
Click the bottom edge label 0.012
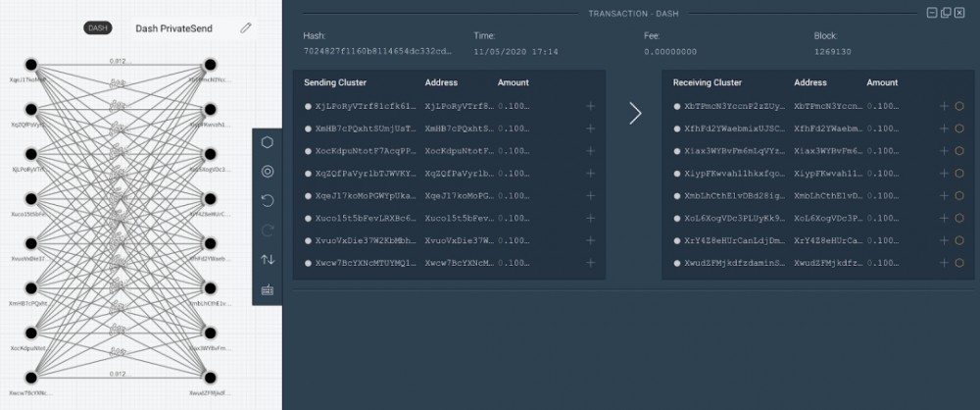click(x=120, y=374)
